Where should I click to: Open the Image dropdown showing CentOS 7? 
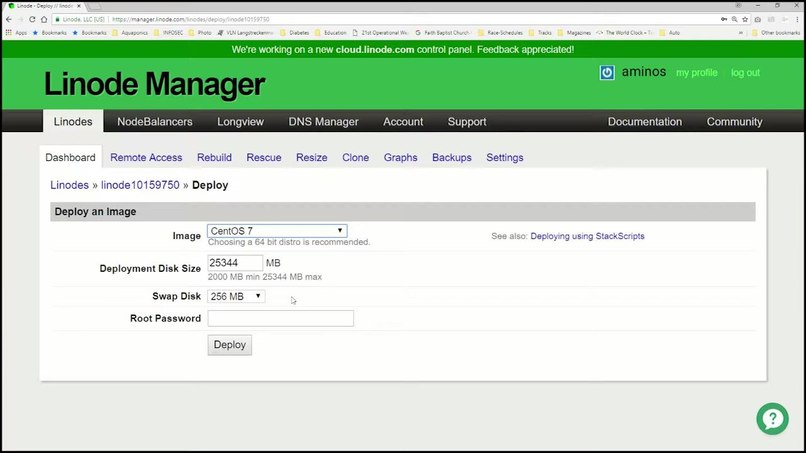(277, 231)
